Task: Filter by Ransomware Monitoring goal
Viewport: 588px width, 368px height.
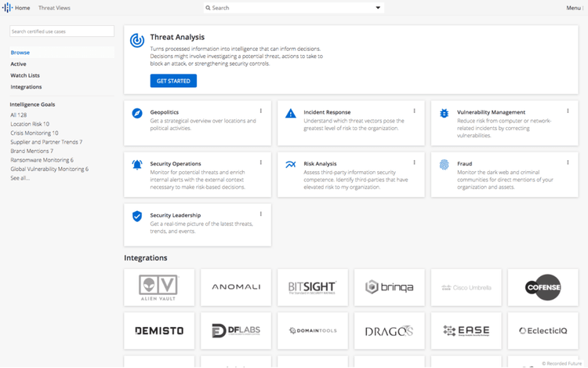Action: pos(41,159)
